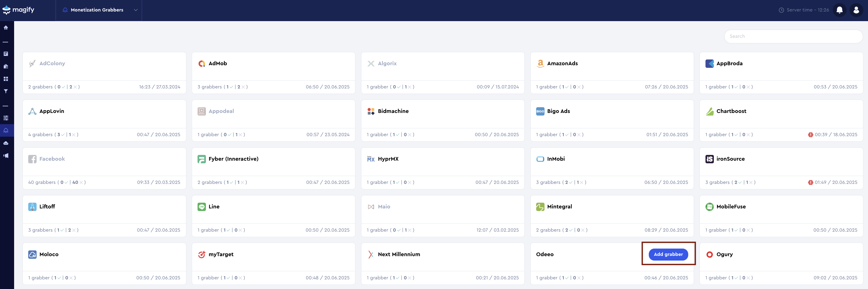The height and width of the screenshot is (289, 868).
Task: Open the home icon in sidebar
Action: click(x=6, y=28)
